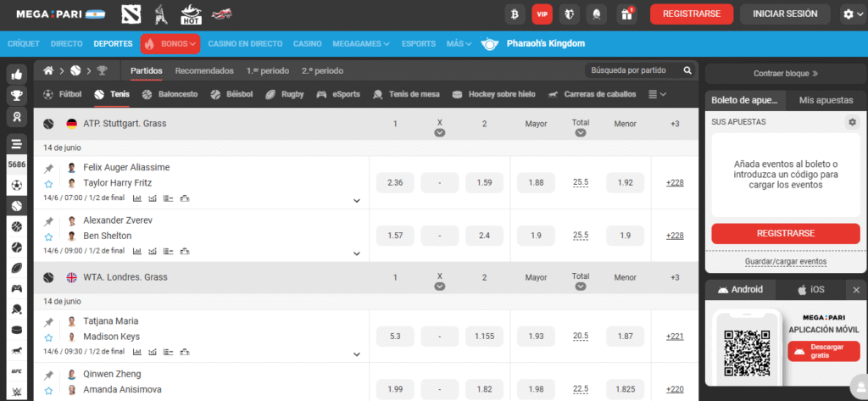Open +228 markets for Auger Aliassime match

tap(675, 183)
